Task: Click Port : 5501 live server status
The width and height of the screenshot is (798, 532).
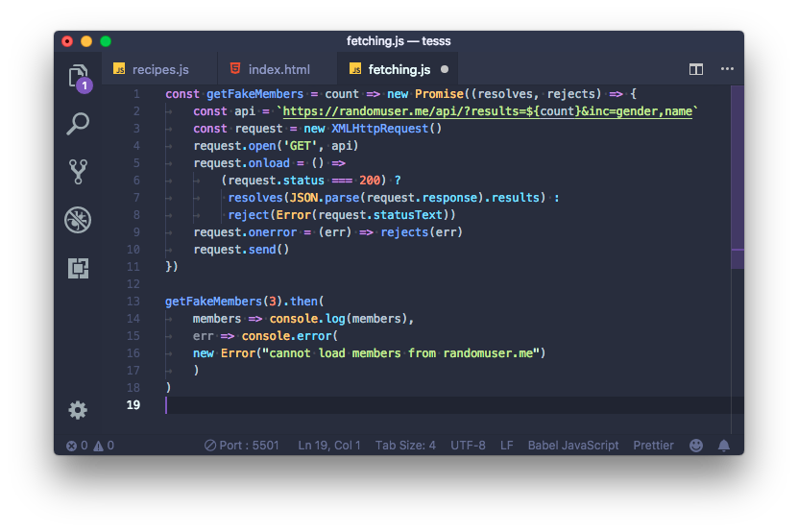Action: coord(242,446)
